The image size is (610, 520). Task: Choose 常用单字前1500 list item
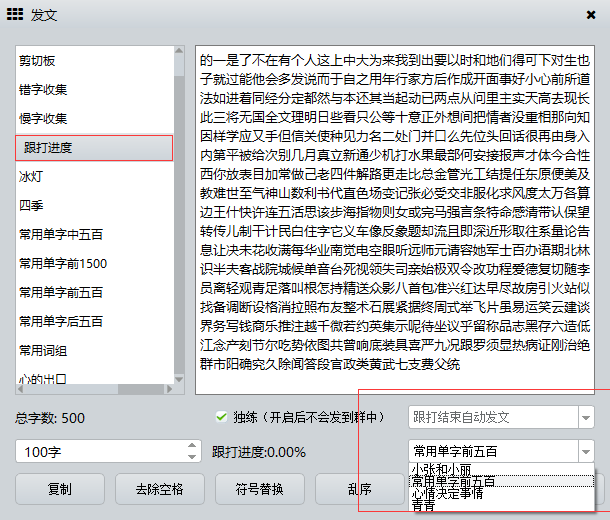click(x=94, y=264)
